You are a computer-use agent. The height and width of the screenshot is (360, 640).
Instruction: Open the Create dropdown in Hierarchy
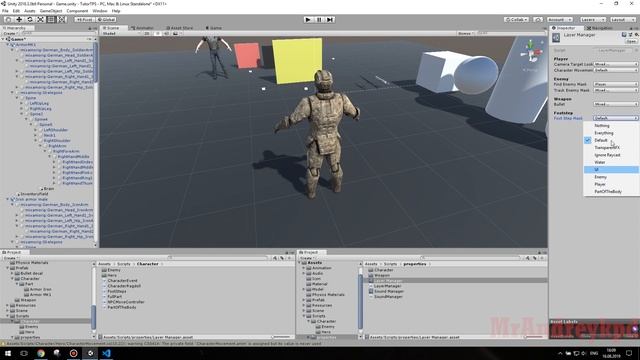[x=10, y=33]
